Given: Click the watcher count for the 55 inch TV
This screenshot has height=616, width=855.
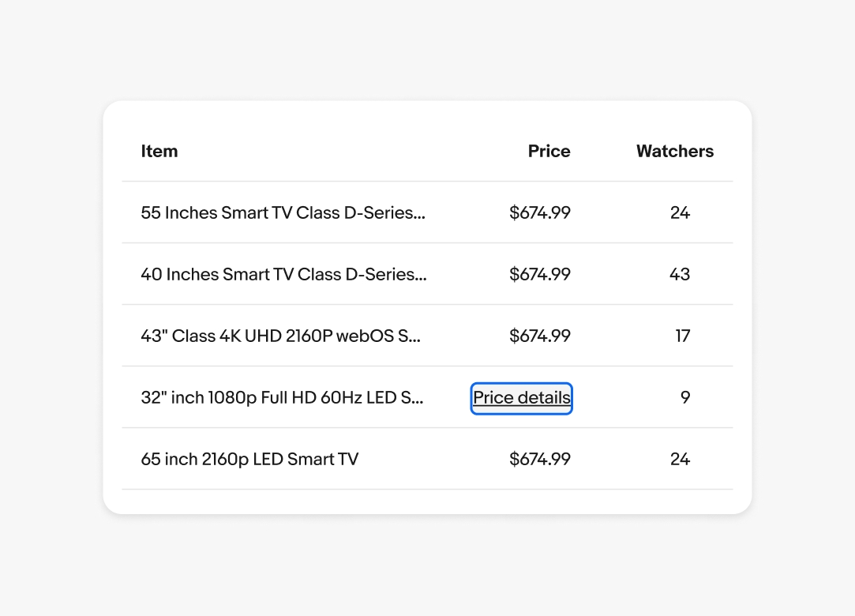Looking at the screenshot, I should tap(680, 212).
